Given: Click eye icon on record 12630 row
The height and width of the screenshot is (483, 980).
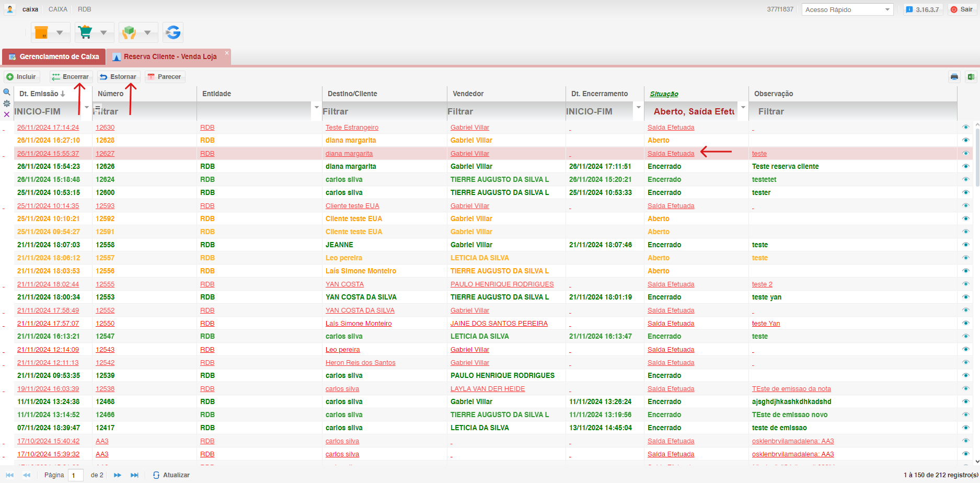Looking at the screenshot, I should 965,127.
